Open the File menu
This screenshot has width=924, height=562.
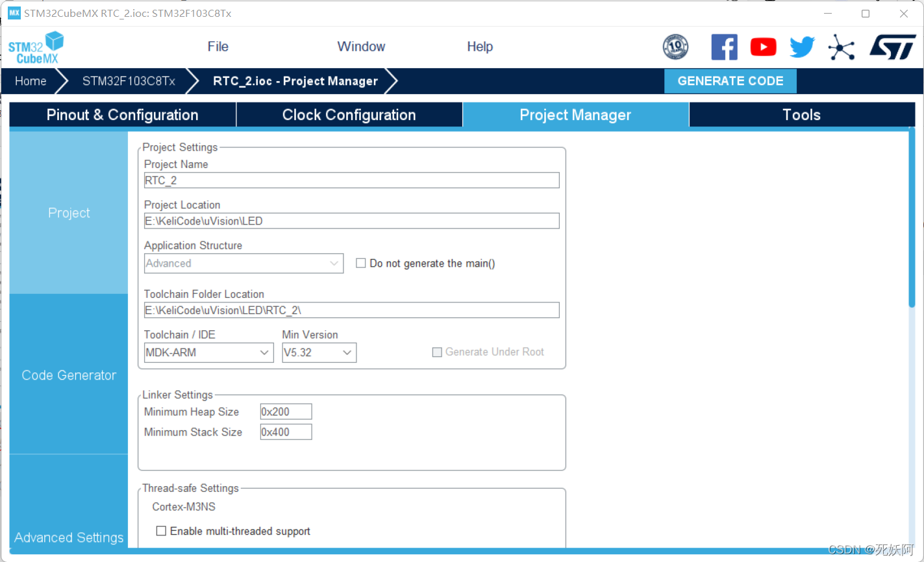[218, 47]
